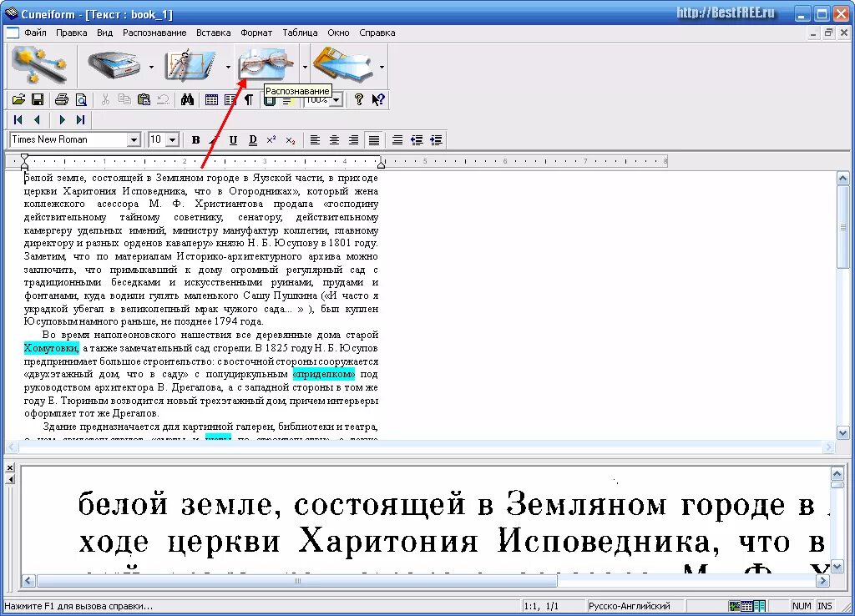Toggle double underline D button

tap(252, 140)
